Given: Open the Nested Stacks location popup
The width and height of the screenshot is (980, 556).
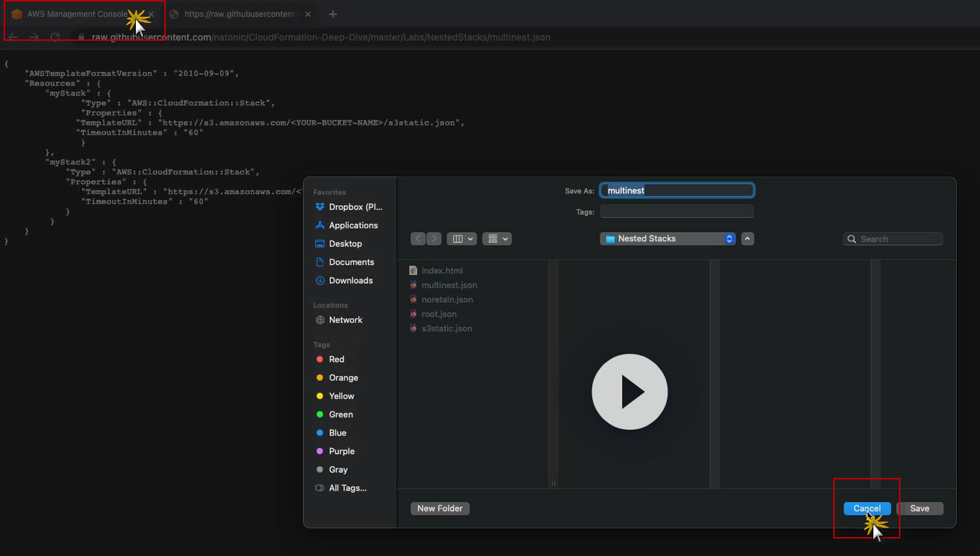Looking at the screenshot, I should [667, 239].
